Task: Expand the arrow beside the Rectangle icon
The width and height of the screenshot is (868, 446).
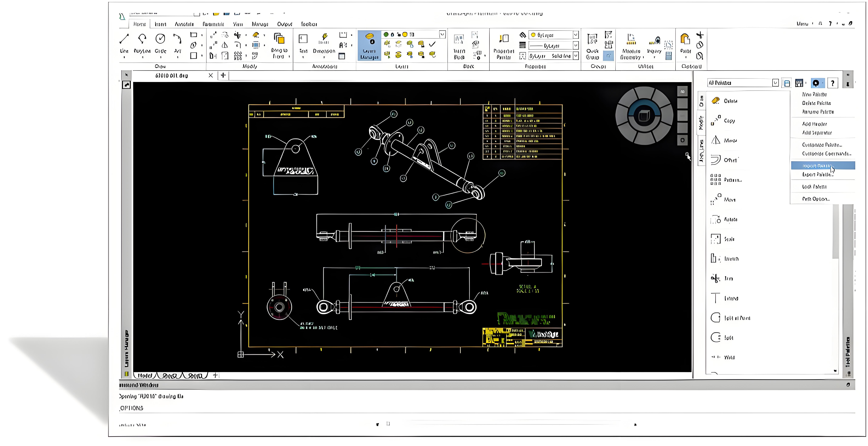Action: coord(202,35)
